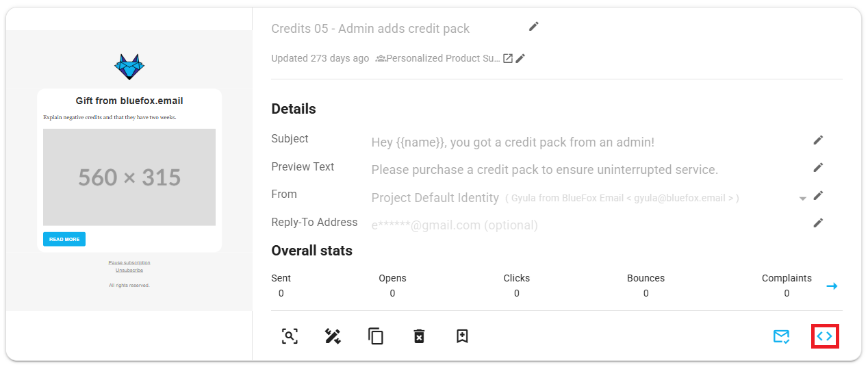Click the 'Opens' stat label

click(392, 278)
